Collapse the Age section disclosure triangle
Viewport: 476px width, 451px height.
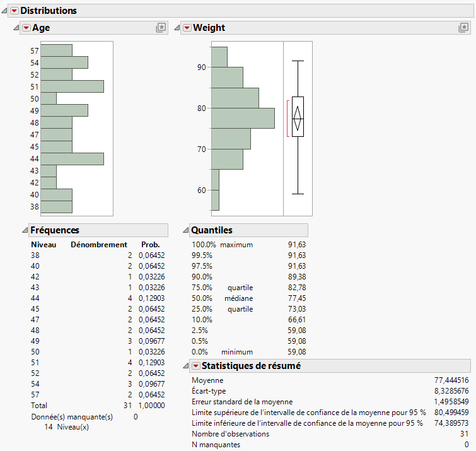16,28
